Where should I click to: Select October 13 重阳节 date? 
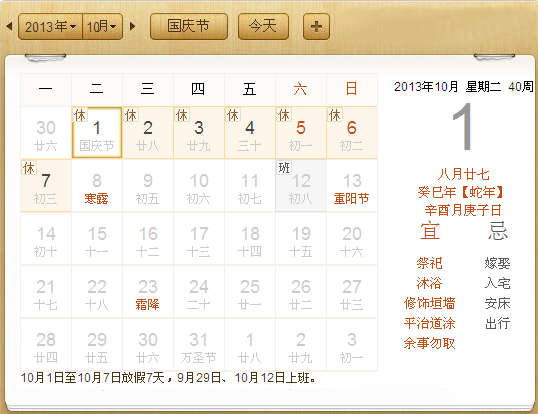[352, 186]
